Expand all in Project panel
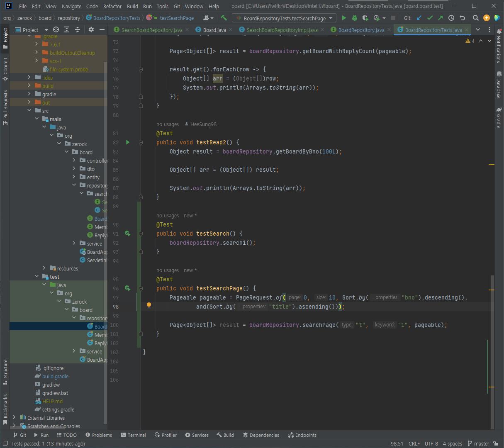 pos(67,29)
